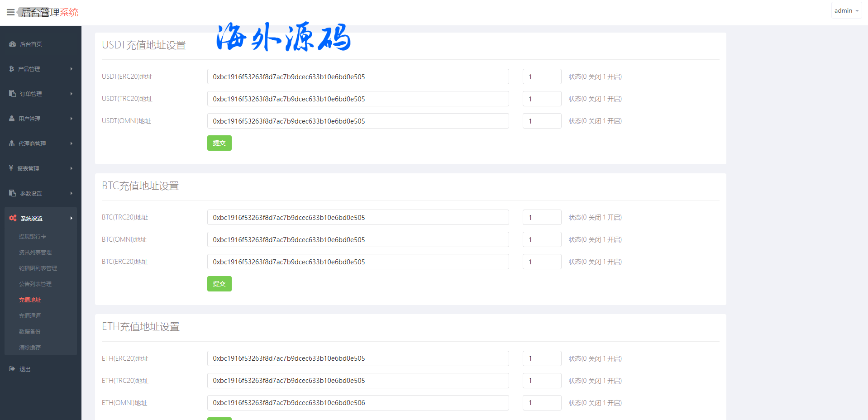This screenshot has height=420, width=868.
Task: Collapse the 系统设置 menu arrow
Action: click(71, 218)
